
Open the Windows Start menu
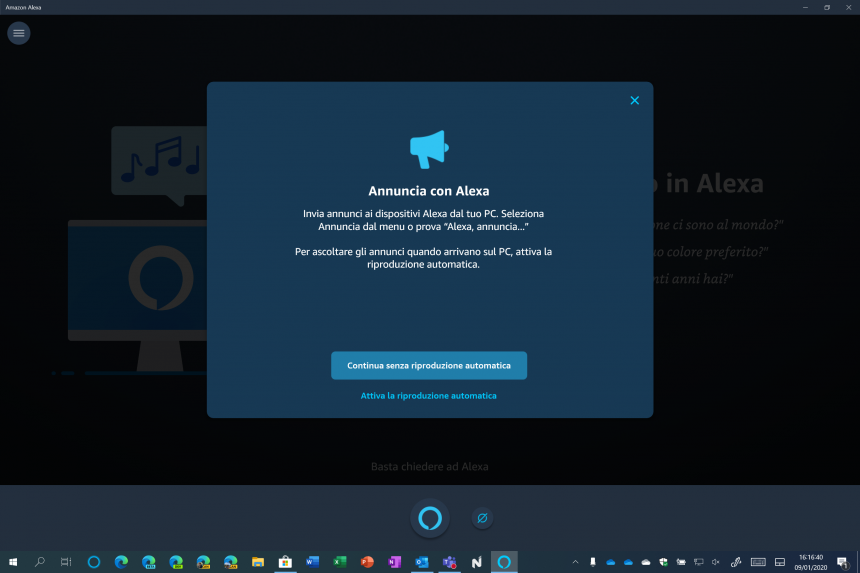point(13,562)
